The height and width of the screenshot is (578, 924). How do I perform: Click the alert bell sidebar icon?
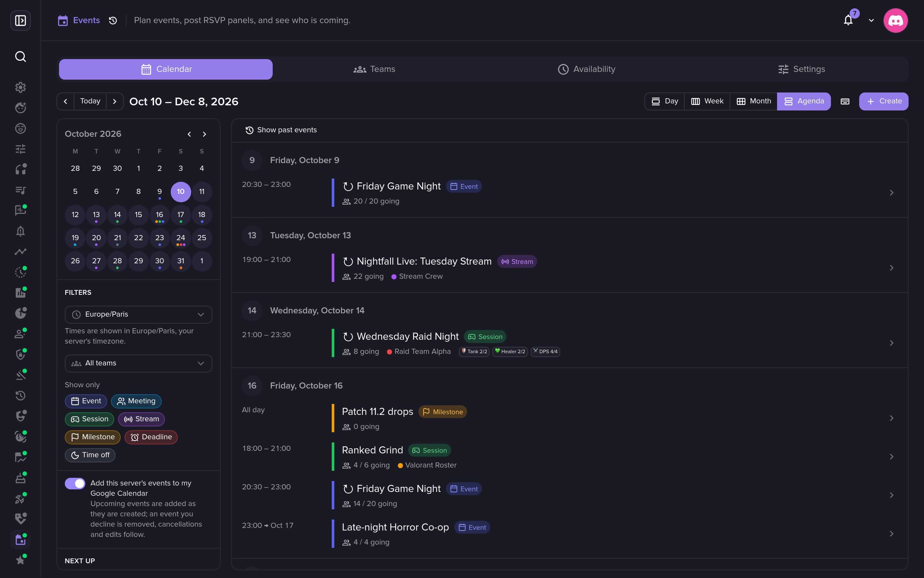20,231
